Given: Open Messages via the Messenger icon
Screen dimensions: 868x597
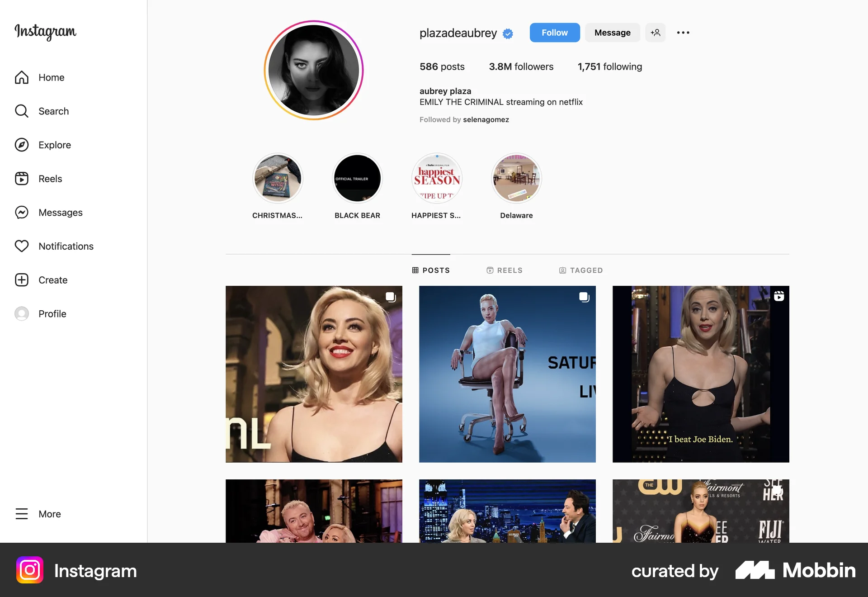Looking at the screenshot, I should [x=22, y=212].
